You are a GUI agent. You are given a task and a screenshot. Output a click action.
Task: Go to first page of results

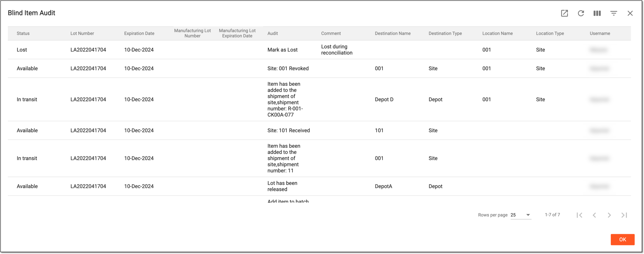[580, 215]
